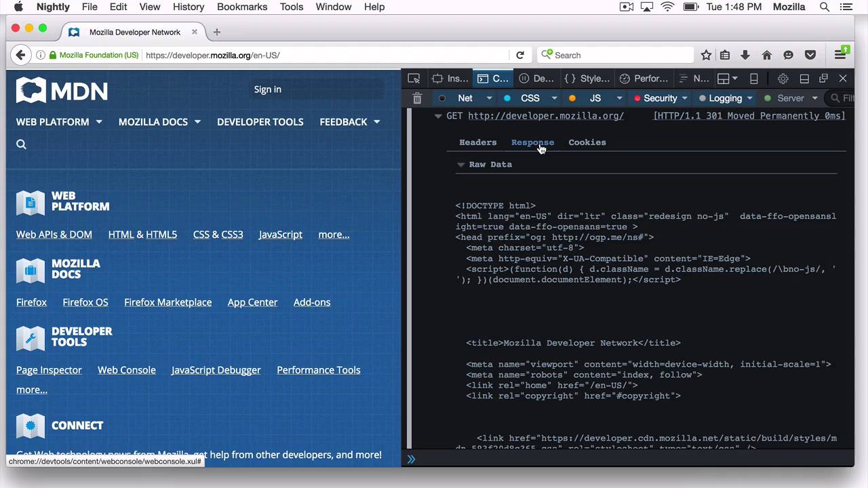
Task: Open the Net filter dropdown arrow
Action: pyautogui.click(x=489, y=98)
